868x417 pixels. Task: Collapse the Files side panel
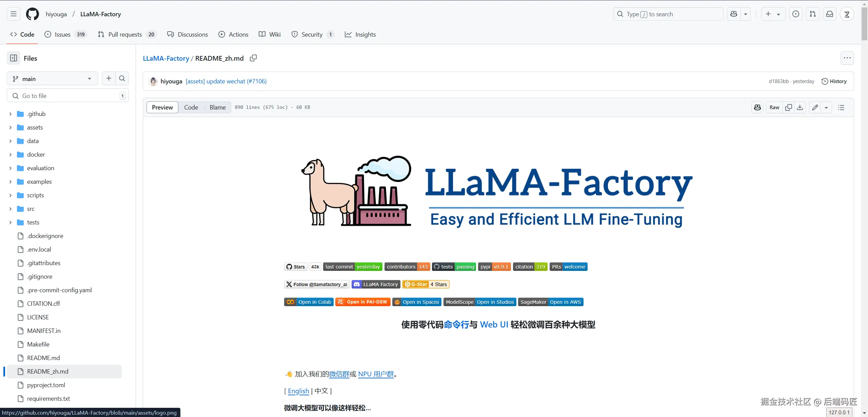pos(14,58)
